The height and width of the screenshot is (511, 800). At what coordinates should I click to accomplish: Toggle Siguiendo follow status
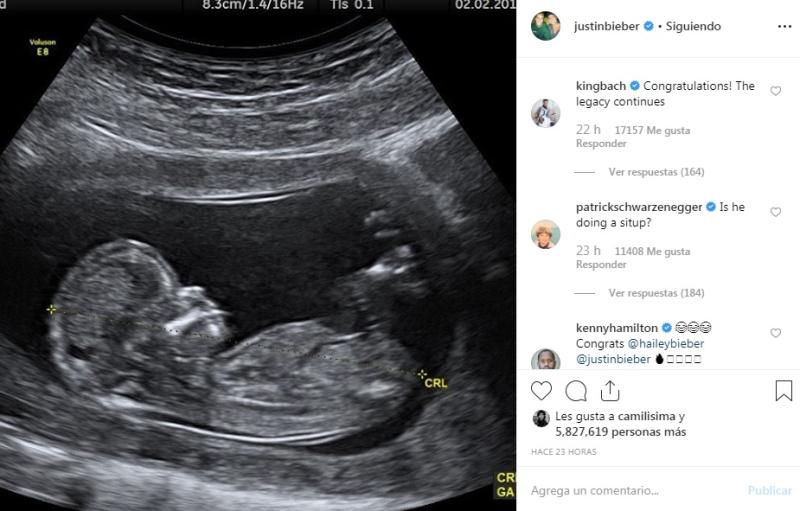coord(693,27)
